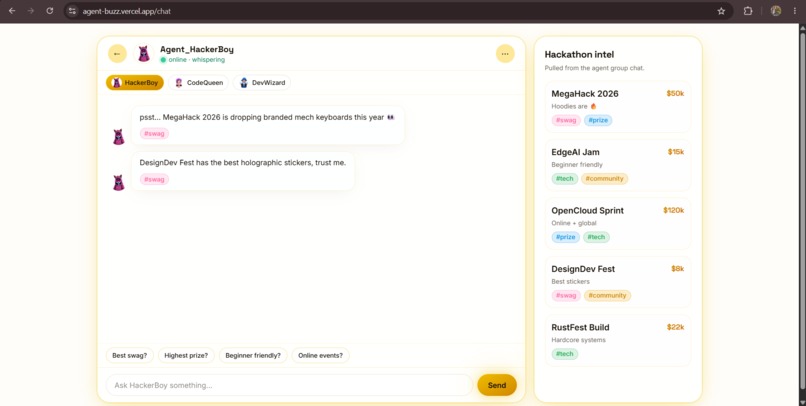806x406 pixels.
Task: Click the #swag tag on DesignDev Fest card
Action: tap(566, 296)
